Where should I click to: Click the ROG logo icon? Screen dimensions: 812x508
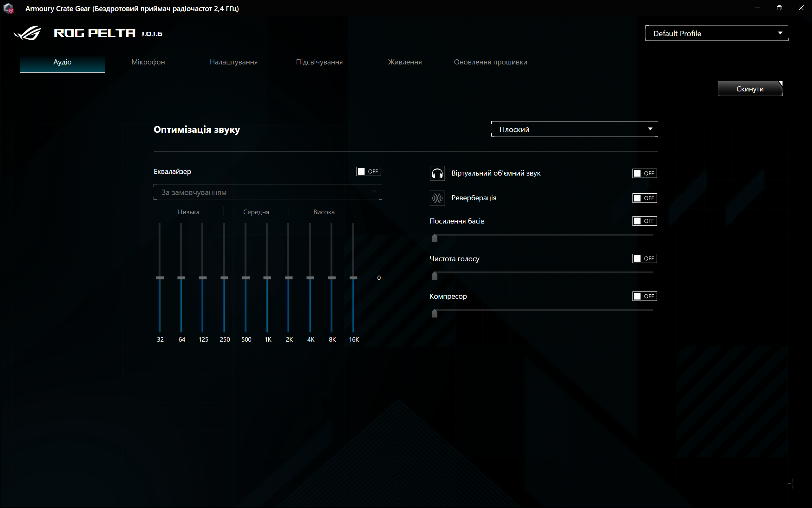[28, 33]
